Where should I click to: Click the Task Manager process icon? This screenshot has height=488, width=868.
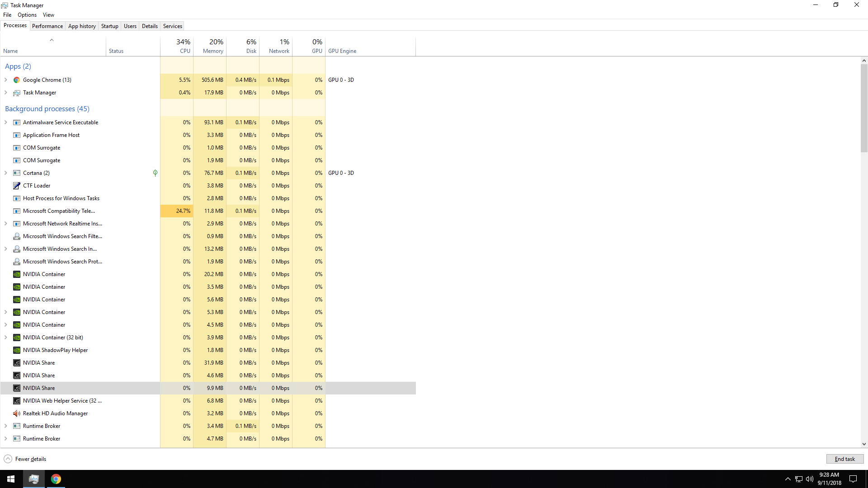coord(17,93)
